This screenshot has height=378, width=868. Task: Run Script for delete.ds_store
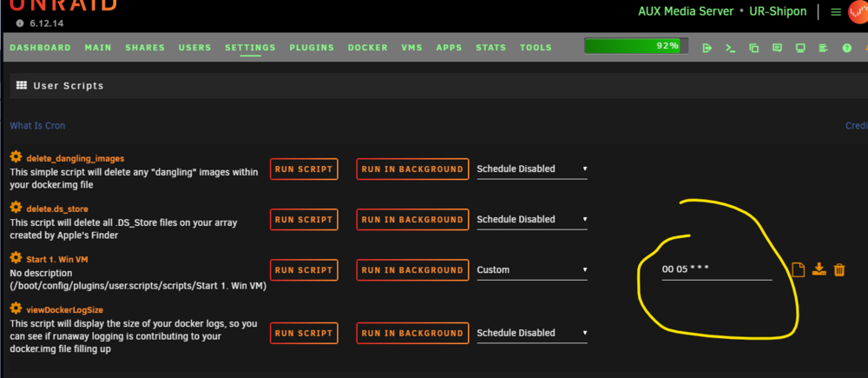click(x=304, y=220)
